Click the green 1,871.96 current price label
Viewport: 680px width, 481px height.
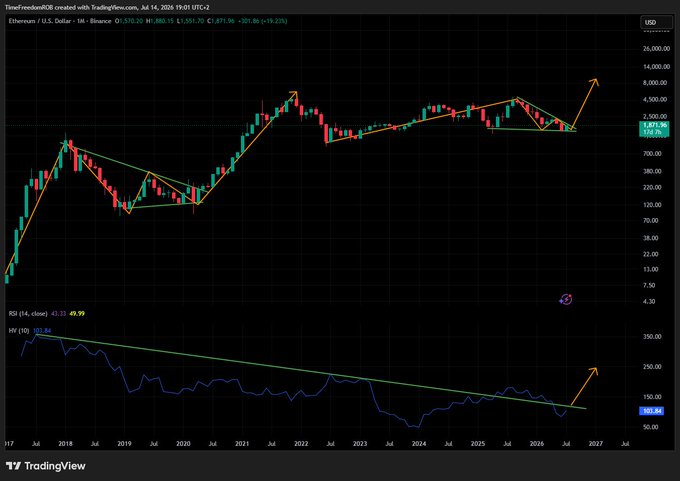coord(654,128)
